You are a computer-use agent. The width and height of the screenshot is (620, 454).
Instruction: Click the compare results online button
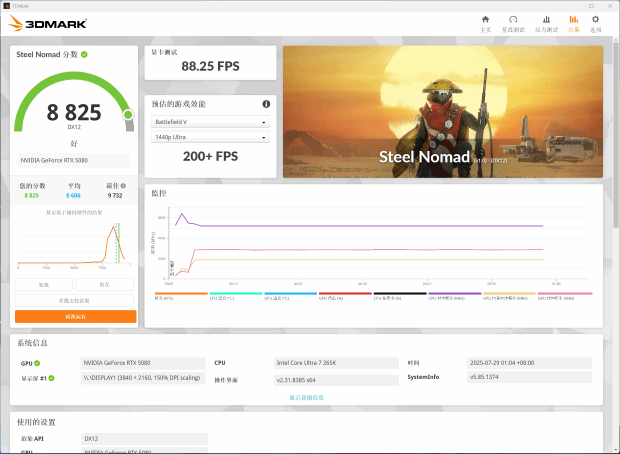tap(74, 301)
